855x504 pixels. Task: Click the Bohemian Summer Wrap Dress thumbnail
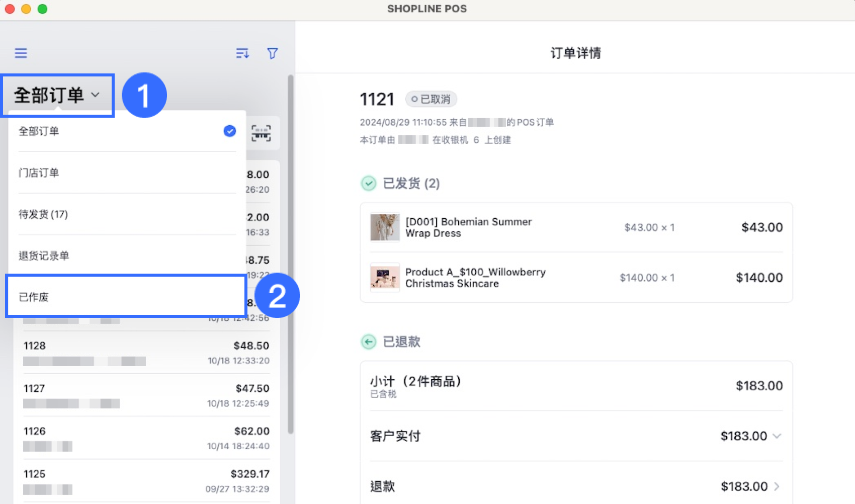(x=385, y=227)
